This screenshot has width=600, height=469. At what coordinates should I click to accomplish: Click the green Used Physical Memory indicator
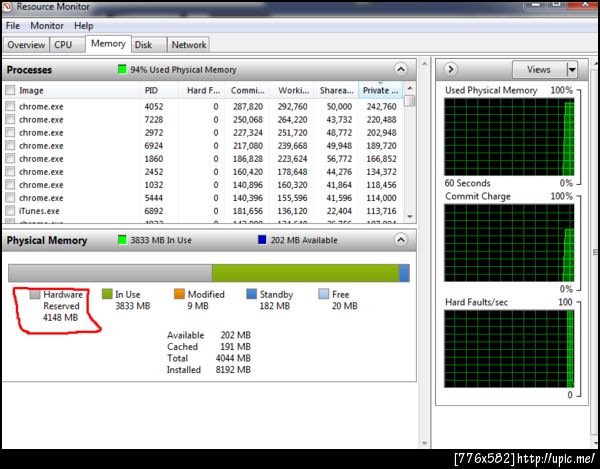122,70
